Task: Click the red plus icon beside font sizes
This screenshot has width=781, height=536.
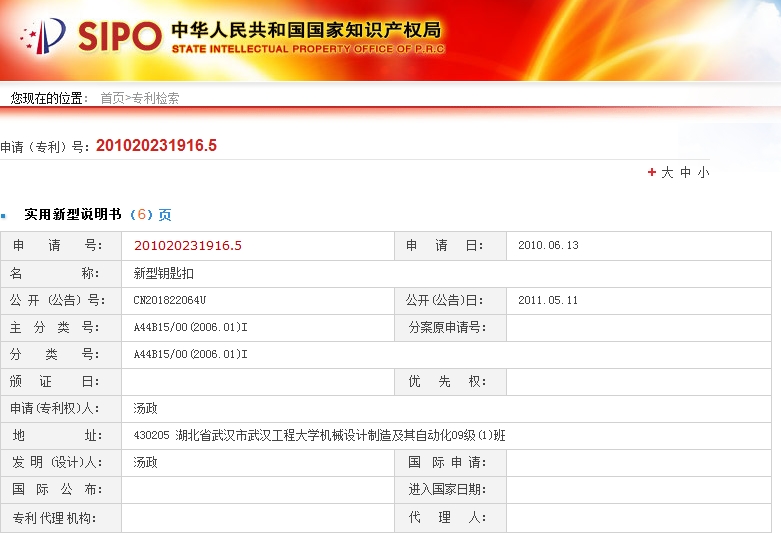Action: coord(652,172)
